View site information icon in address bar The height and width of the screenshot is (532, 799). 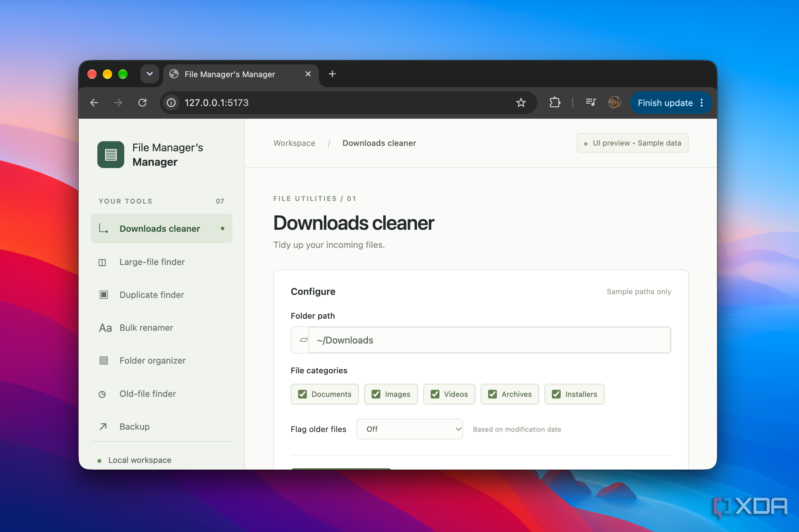(x=172, y=102)
